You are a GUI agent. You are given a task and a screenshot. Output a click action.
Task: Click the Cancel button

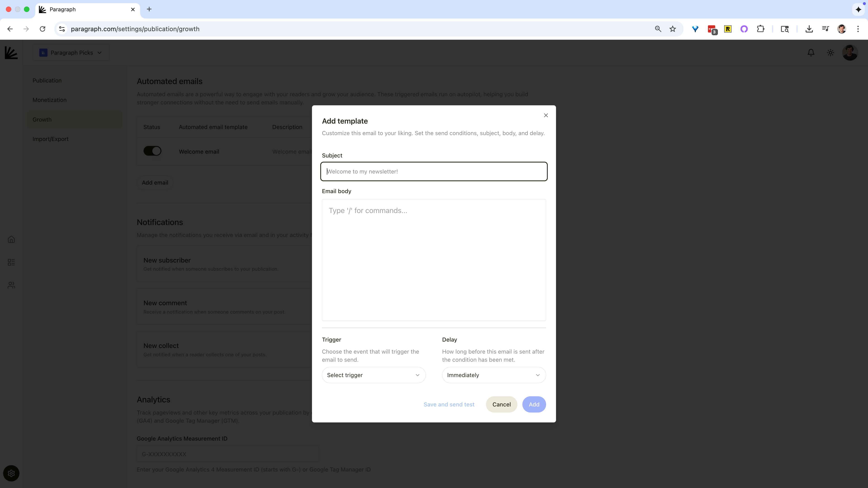coord(501,404)
